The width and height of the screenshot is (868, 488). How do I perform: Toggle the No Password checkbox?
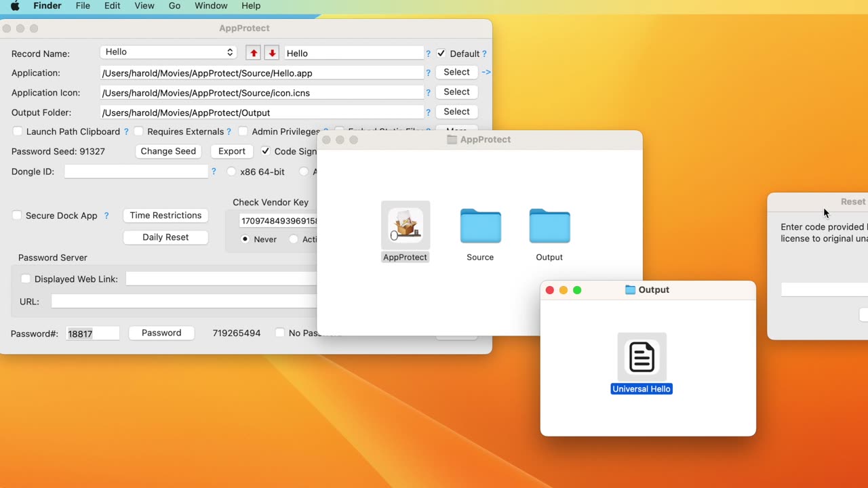(280, 333)
